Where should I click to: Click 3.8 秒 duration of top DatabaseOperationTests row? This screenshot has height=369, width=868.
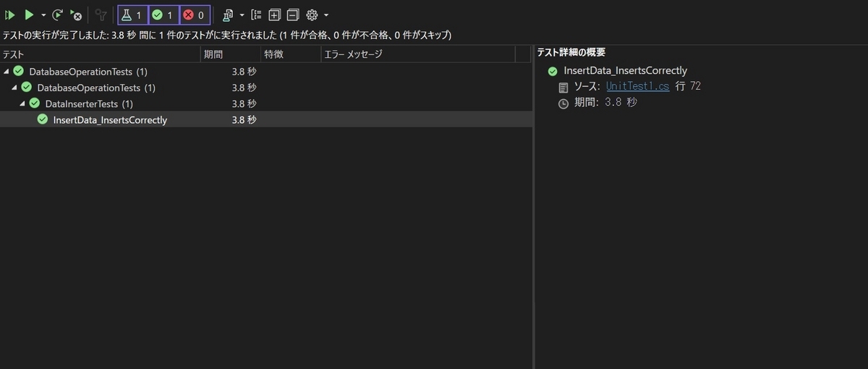(x=244, y=72)
